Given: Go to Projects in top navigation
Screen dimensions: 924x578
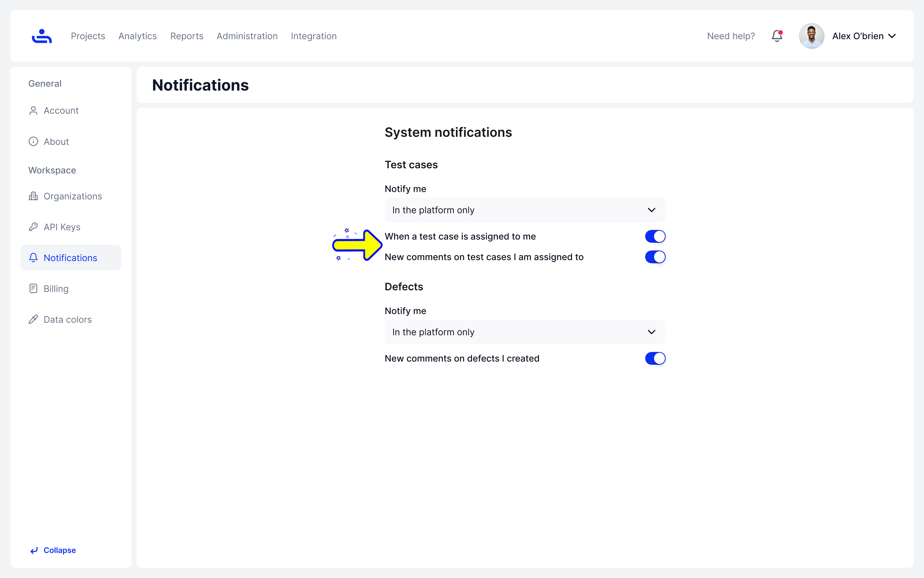Looking at the screenshot, I should click(x=88, y=36).
